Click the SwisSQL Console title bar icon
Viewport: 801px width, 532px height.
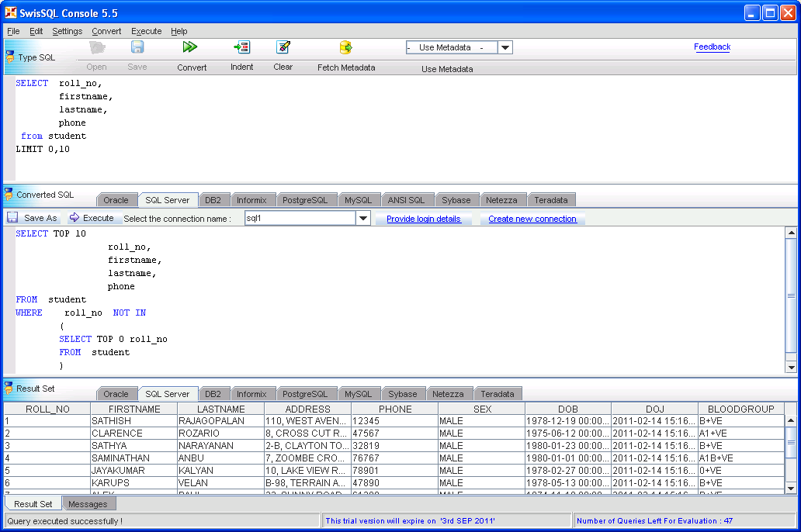point(11,12)
